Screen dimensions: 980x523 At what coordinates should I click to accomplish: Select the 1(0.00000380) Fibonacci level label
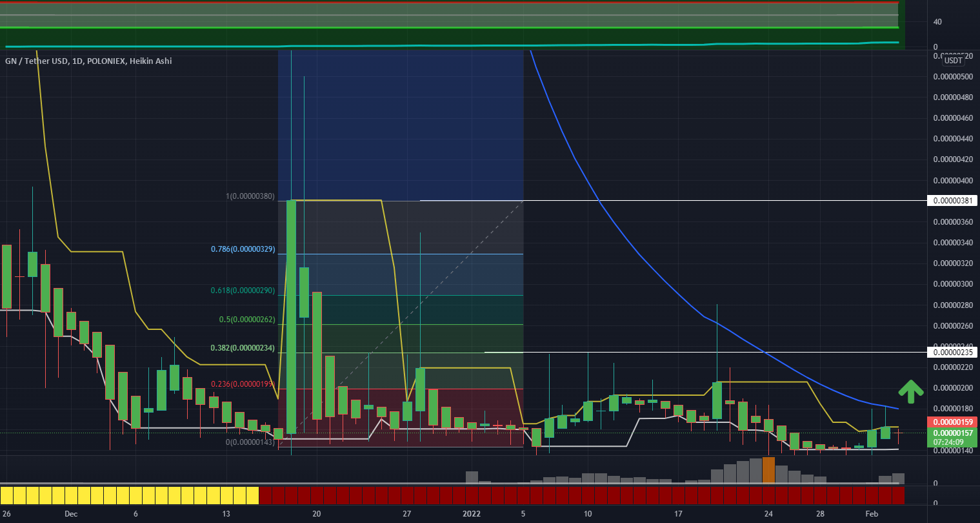coord(250,196)
